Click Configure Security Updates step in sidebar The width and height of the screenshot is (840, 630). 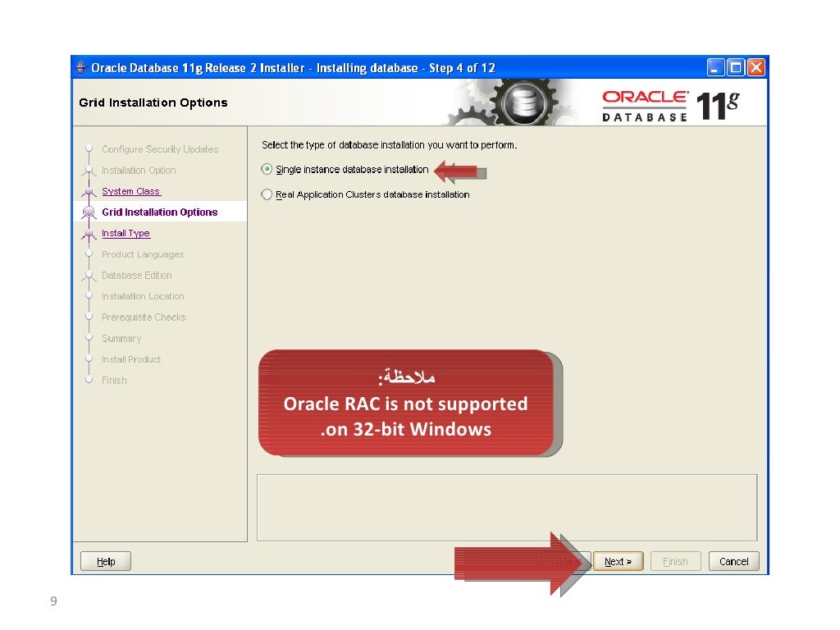point(160,149)
